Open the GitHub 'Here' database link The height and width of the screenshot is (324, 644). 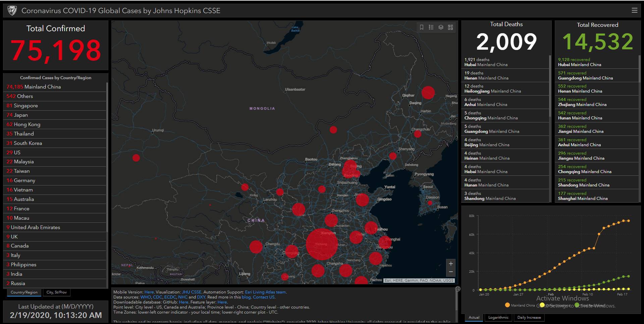click(183, 302)
